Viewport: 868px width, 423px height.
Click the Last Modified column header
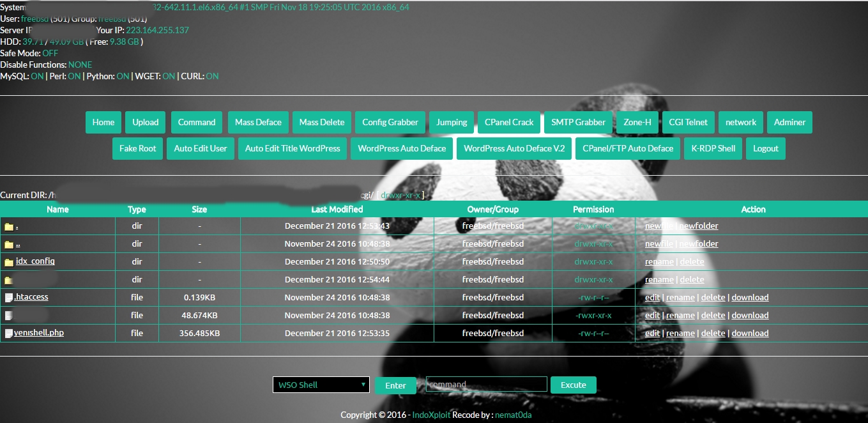pyautogui.click(x=337, y=209)
